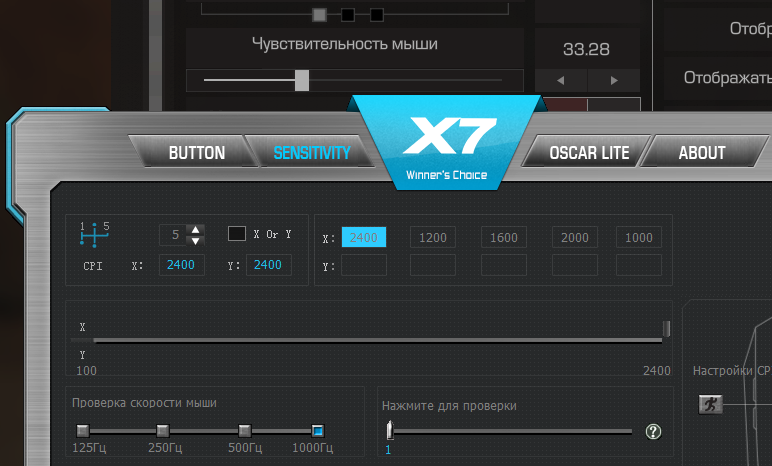The width and height of the screenshot is (772, 466).
Task: Click the CPI level number field showing 5
Action: 173,235
